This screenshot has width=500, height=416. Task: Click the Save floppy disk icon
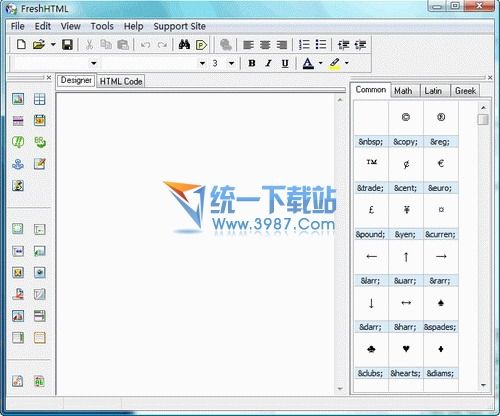click(67, 44)
